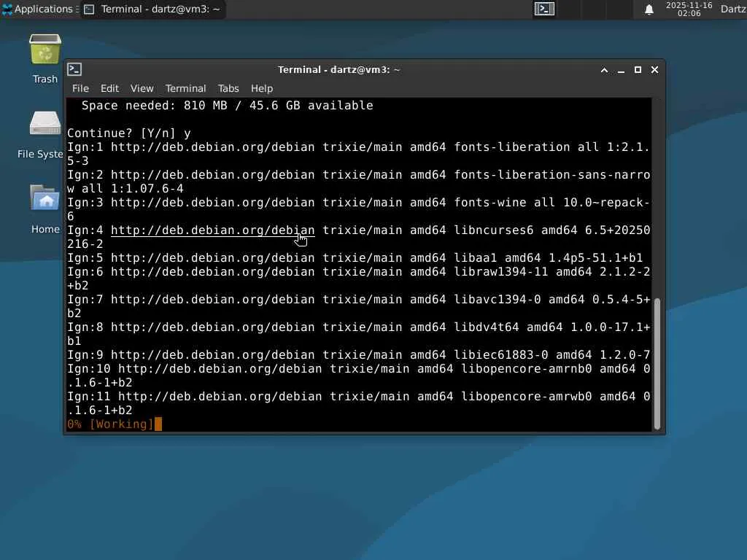Close the terminal window
Image resolution: width=747 pixels, height=560 pixels.
(654, 70)
